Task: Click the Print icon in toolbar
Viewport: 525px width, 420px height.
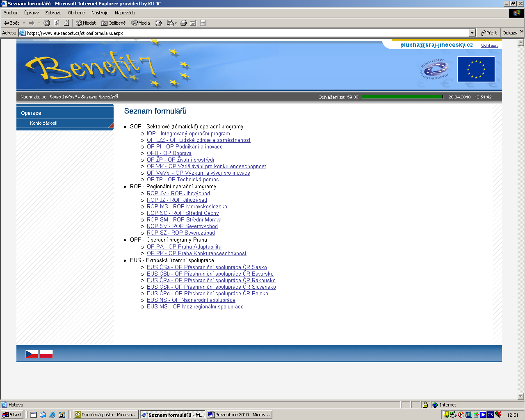Action: 183,23
